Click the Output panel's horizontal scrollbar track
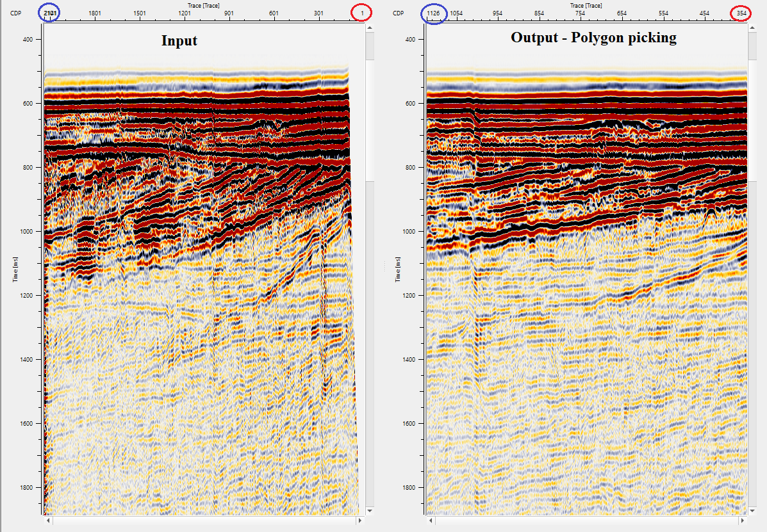This screenshot has width=767, height=532. [x=586, y=522]
